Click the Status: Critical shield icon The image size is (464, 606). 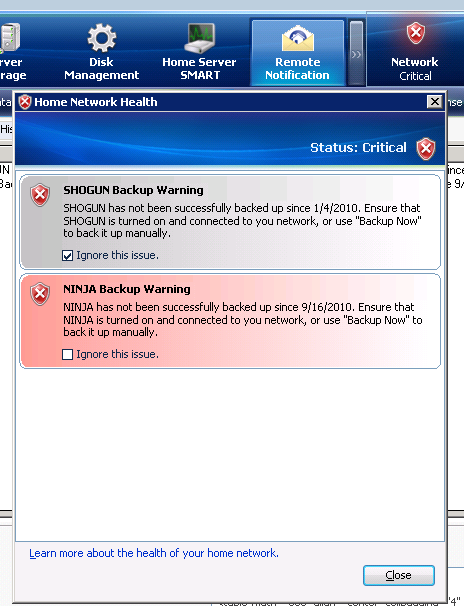click(426, 149)
